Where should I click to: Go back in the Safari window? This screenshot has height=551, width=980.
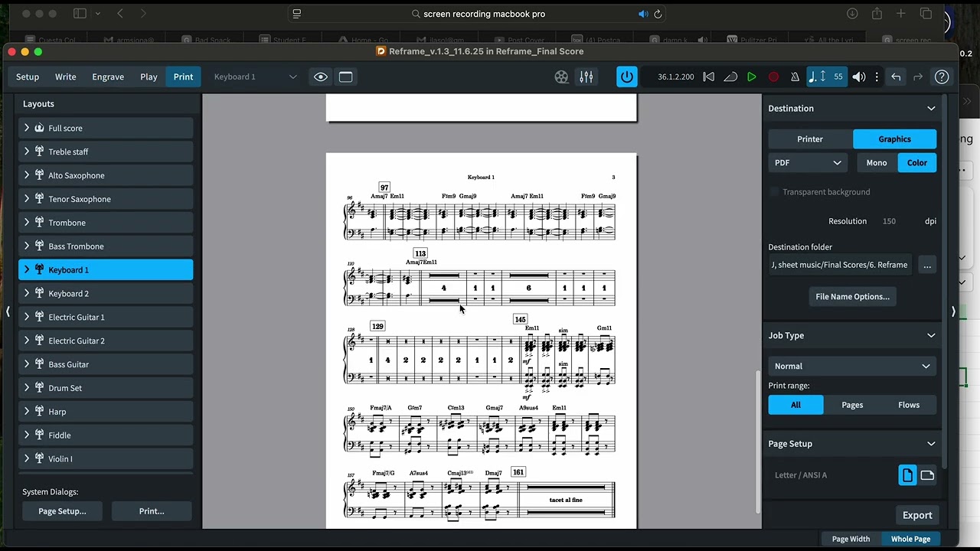[120, 14]
